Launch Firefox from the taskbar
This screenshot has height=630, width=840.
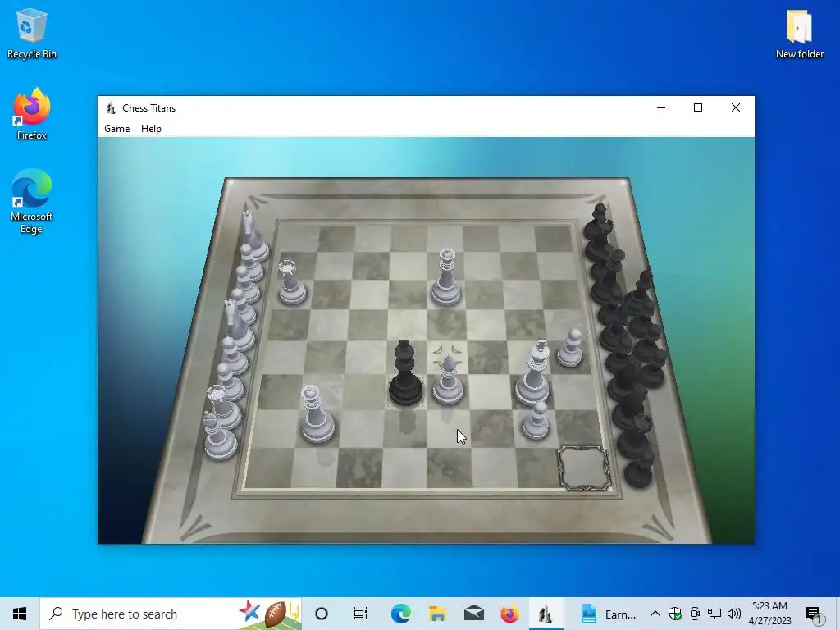click(x=510, y=614)
